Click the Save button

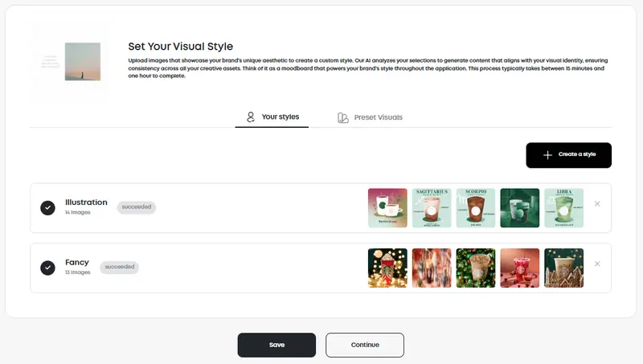tap(276, 346)
